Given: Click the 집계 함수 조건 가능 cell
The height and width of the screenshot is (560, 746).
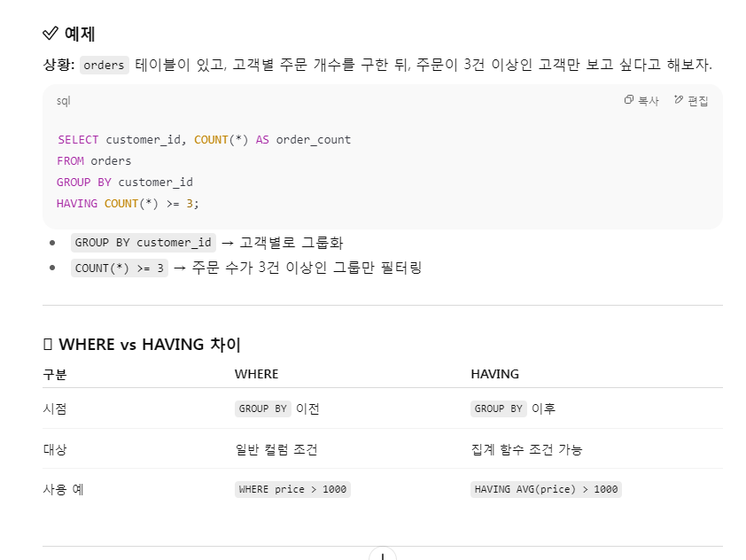Looking at the screenshot, I should (x=526, y=449).
